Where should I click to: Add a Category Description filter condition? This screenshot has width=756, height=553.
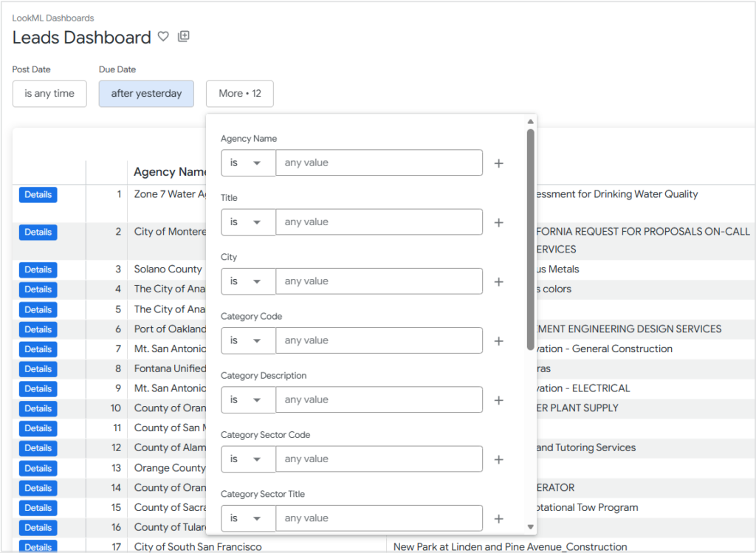point(498,400)
